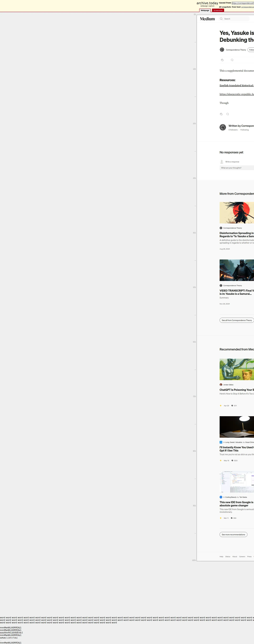This screenshot has width=254, height=644.
Task: Open Correspondence Theory avatar beside byline
Action: coord(222,50)
